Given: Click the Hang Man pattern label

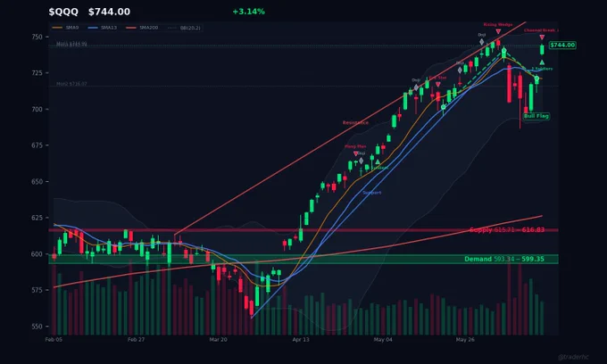Looking at the screenshot, I should tap(355, 146).
